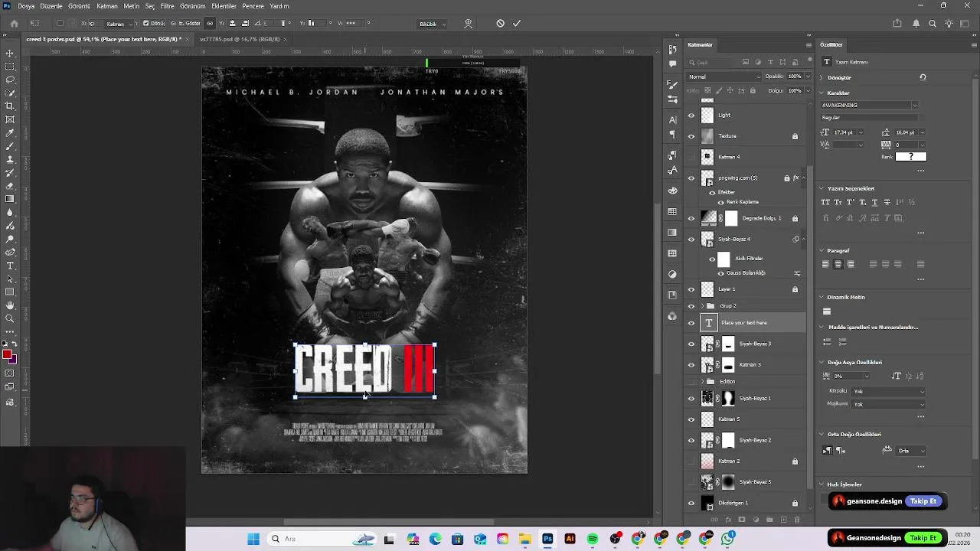The width and height of the screenshot is (980, 551).
Task: Cancel the transform with the circle-slash icon
Action: 500,24
